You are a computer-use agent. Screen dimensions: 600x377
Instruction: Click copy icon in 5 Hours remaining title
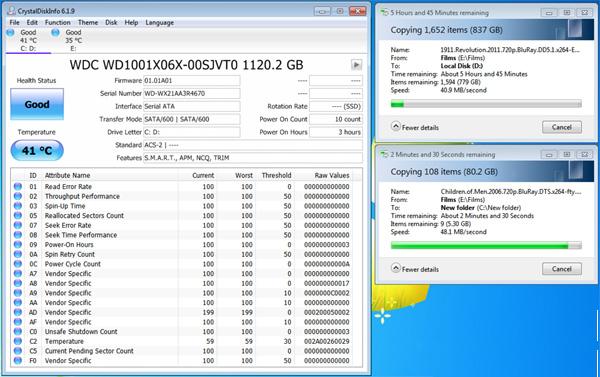pyautogui.click(x=384, y=12)
